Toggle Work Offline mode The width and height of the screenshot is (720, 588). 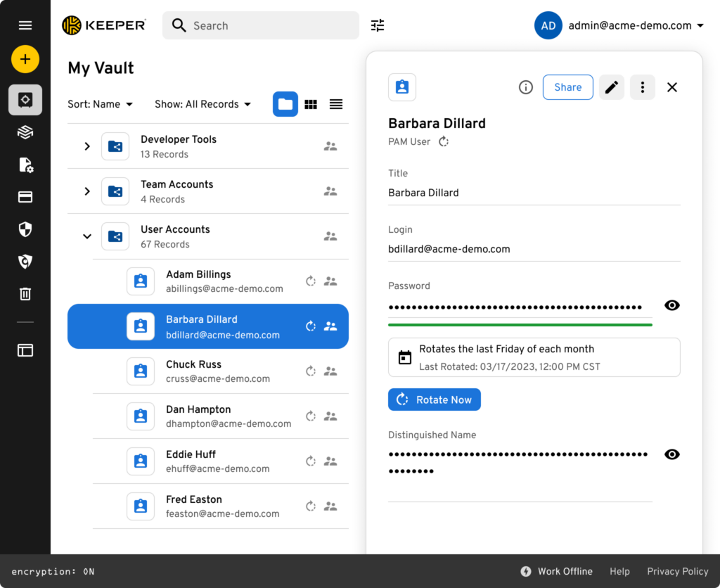(556, 571)
